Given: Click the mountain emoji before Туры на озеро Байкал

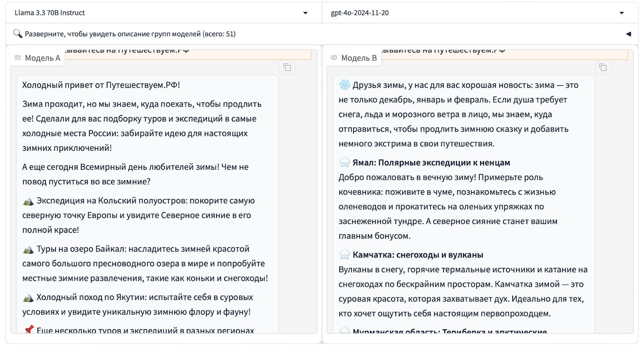Looking at the screenshot, I should 28,249.
